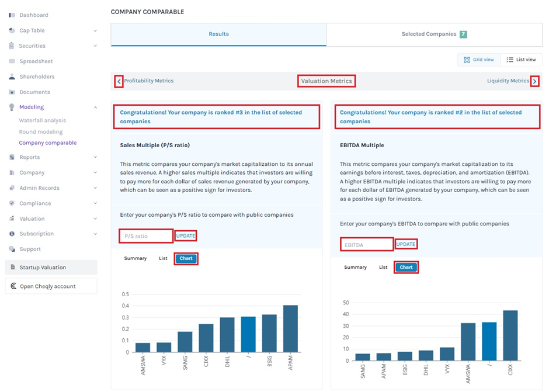Open Waterfall analysis submenu item
The width and height of the screenshot is (549, 392).
point(42,120)
